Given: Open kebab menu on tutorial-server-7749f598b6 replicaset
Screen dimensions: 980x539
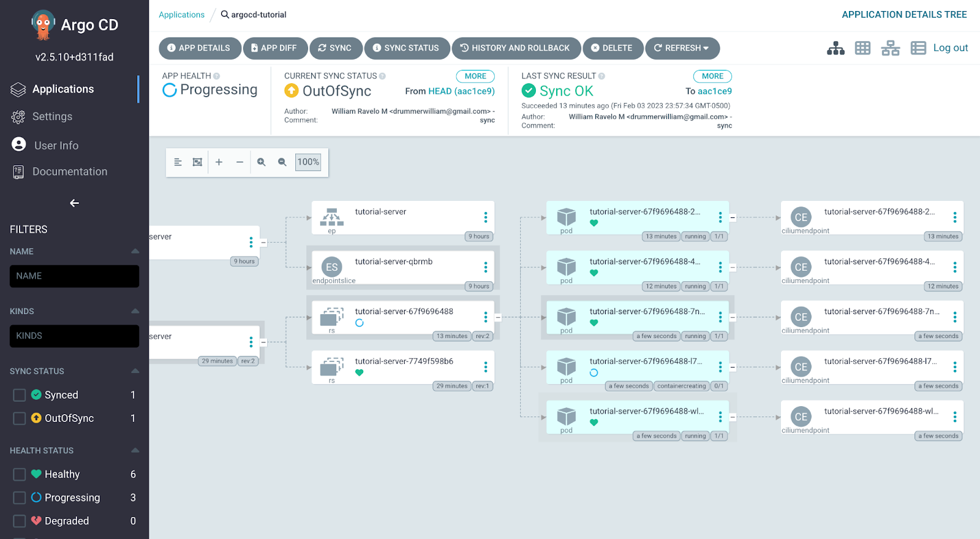Looking at the screenshot, I should (486, 367).
